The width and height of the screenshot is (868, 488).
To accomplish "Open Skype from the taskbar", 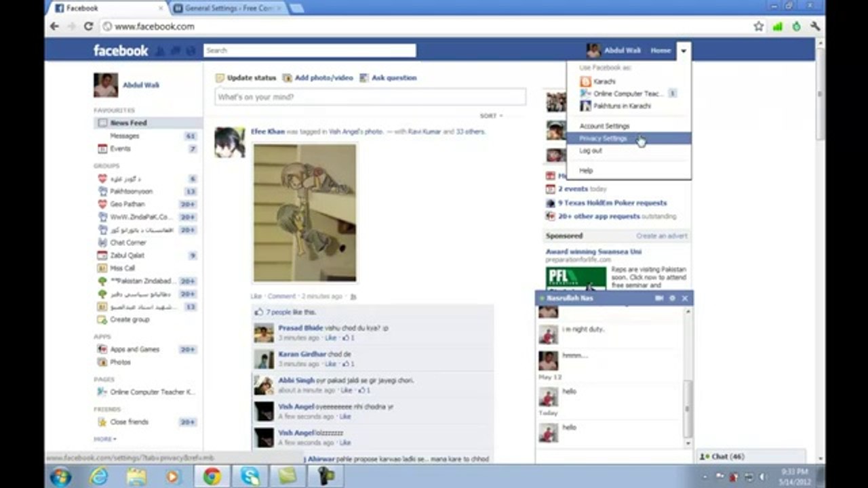I will 250,476.
